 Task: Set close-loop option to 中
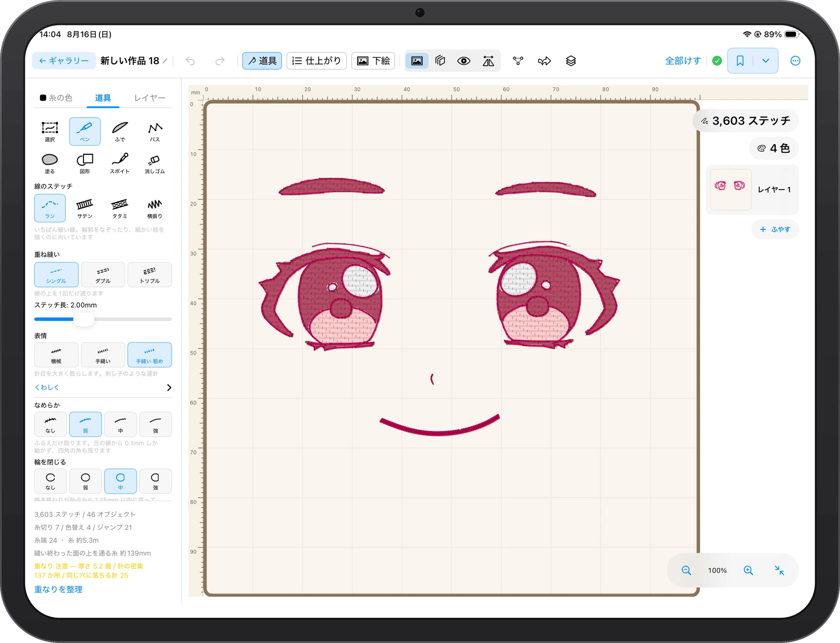[x=120, y=481]
